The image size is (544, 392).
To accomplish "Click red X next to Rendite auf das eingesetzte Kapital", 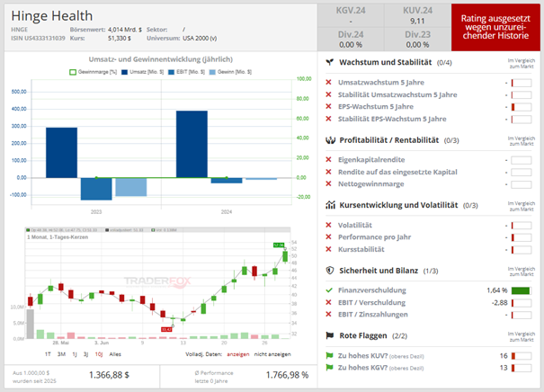I will tap(328, 172).
